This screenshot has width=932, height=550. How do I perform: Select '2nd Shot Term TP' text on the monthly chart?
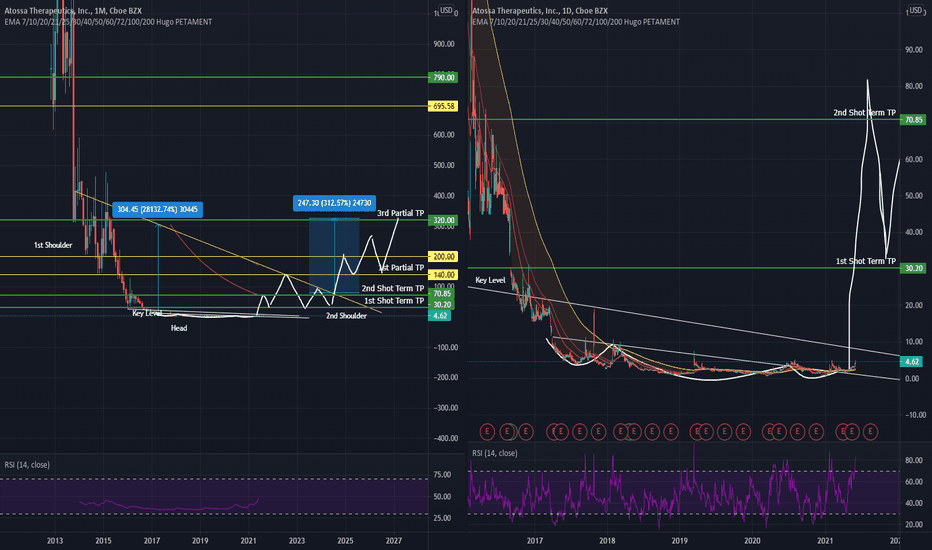click(x=393, y=288)
